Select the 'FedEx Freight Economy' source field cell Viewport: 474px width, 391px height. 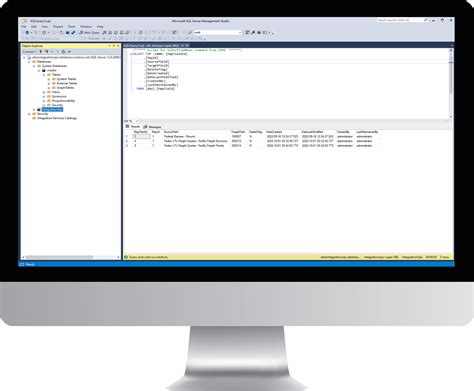(195, 141)
